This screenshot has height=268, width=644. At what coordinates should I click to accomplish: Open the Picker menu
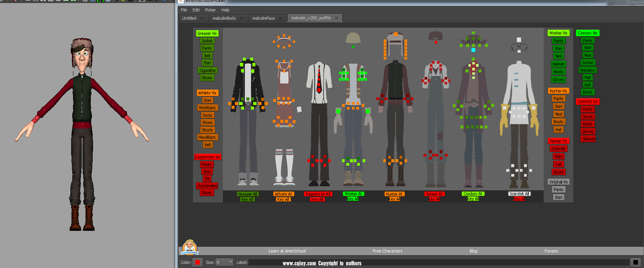pos(210,10)
